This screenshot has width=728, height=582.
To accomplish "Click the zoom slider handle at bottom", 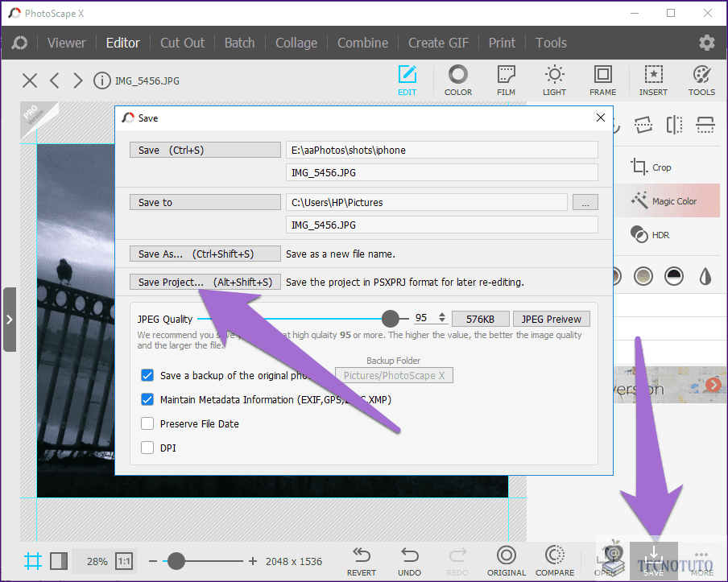I will point(176,561).
